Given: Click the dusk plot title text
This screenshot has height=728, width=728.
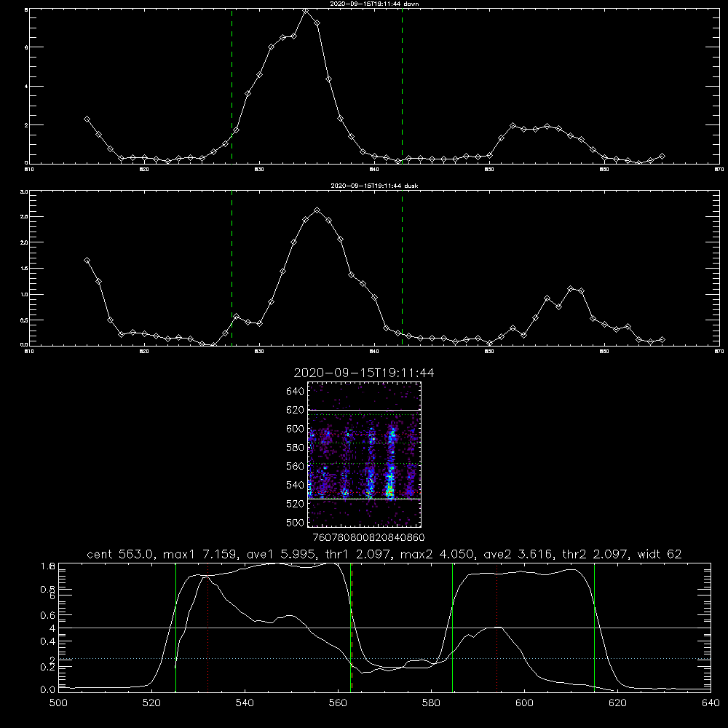Looking at the screenshot, I should [x=374, y=186].
